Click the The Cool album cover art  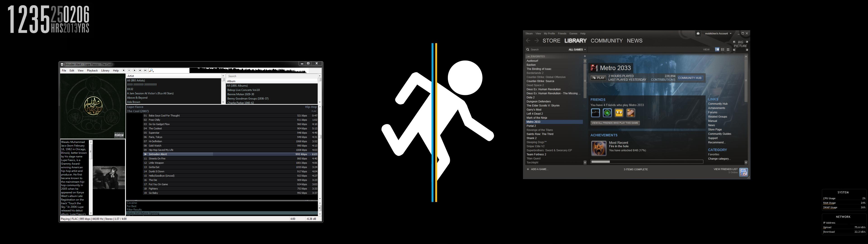pos(93,106)
